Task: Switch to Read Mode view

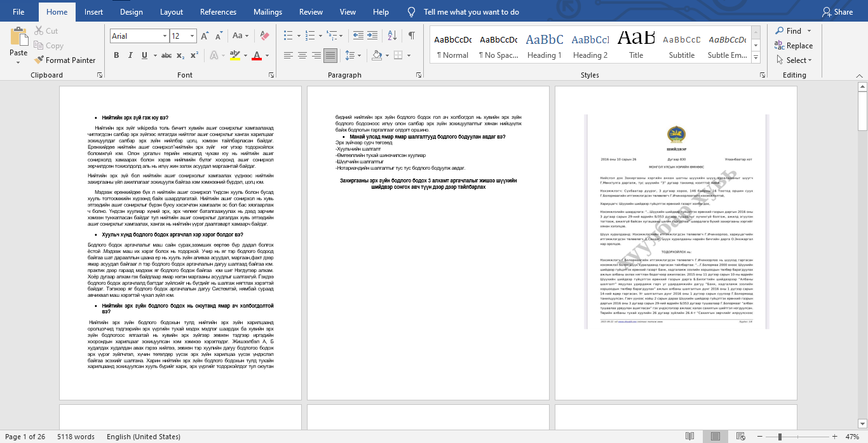Action: tap(690, 437)
